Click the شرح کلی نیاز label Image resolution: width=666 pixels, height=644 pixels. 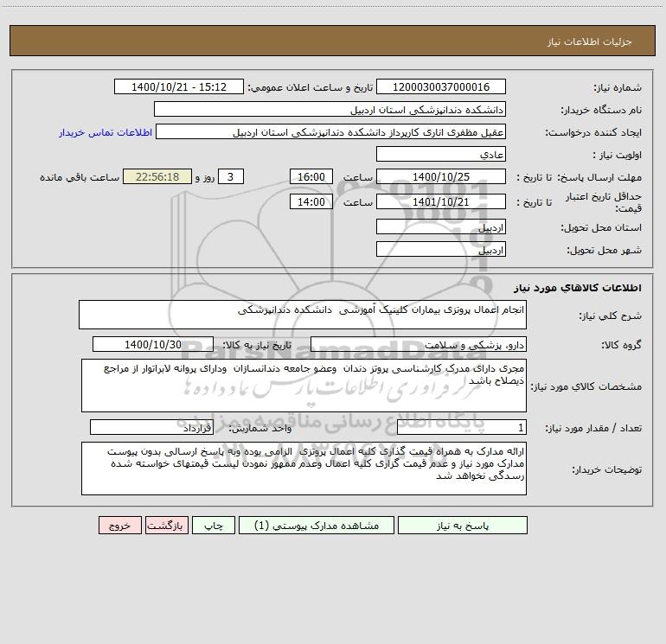(x=611, y=316)
